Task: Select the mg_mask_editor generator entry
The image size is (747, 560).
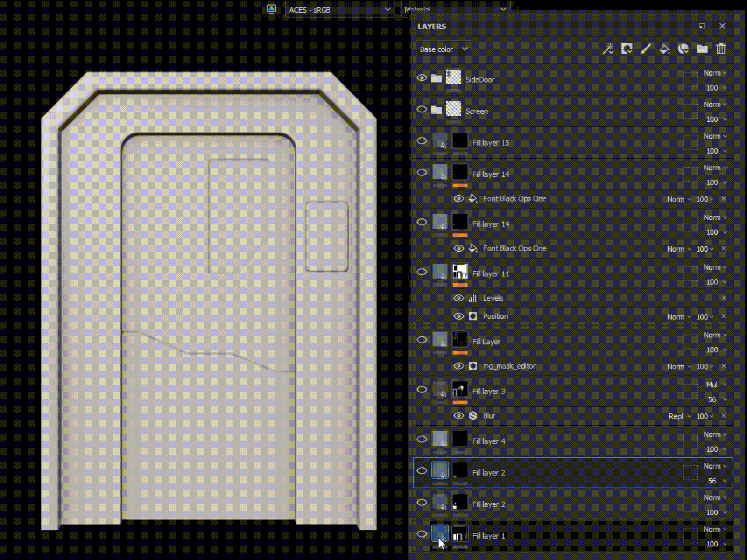Action: 509,366
